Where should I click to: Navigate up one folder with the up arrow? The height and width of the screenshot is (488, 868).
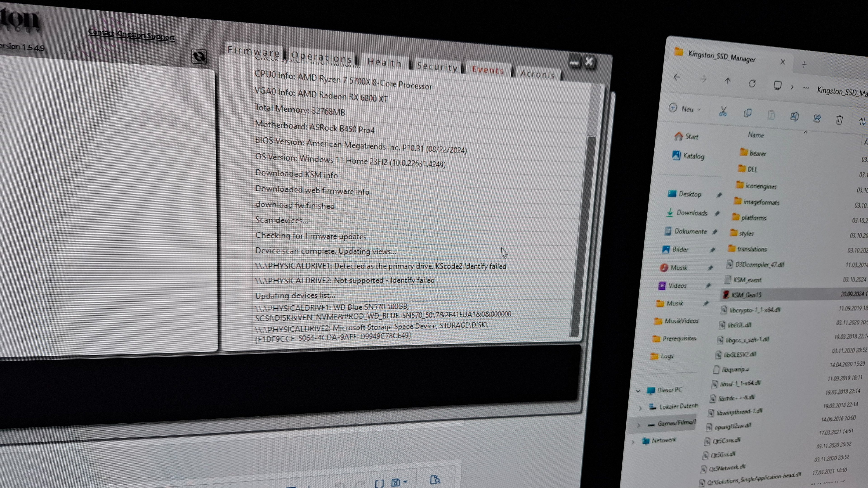click(727, 82)
